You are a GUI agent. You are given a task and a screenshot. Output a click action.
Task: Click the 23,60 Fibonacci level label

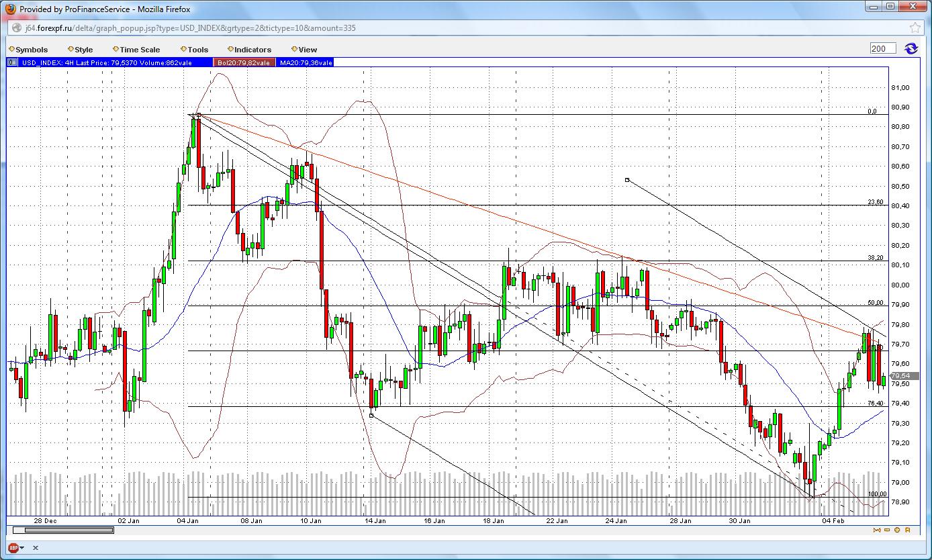point(876,202)
